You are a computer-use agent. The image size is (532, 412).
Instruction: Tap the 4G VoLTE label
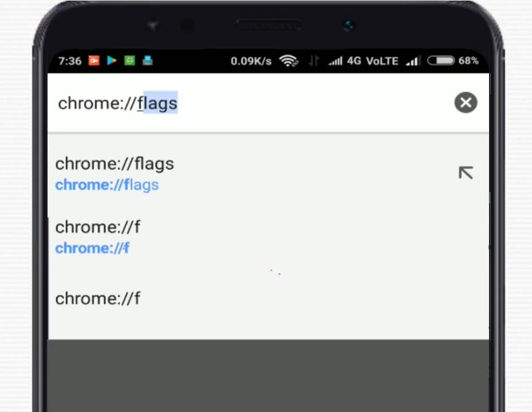[x=372, y=61]
